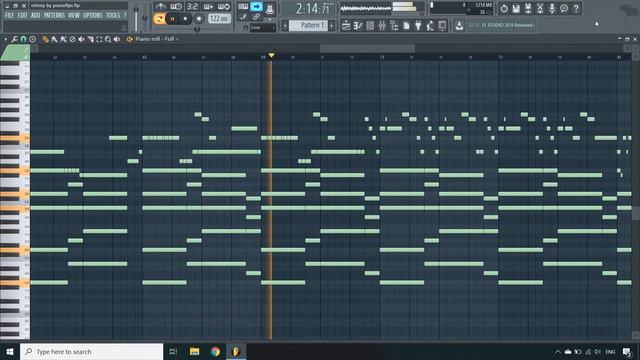
Task: Open the help question mark icon
Action: [576, 9]
